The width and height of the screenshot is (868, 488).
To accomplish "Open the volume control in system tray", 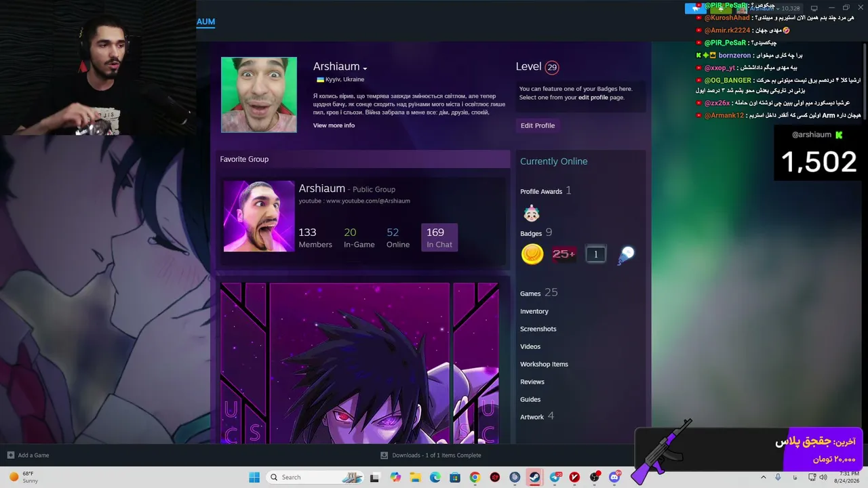I will tap(823, 477).
